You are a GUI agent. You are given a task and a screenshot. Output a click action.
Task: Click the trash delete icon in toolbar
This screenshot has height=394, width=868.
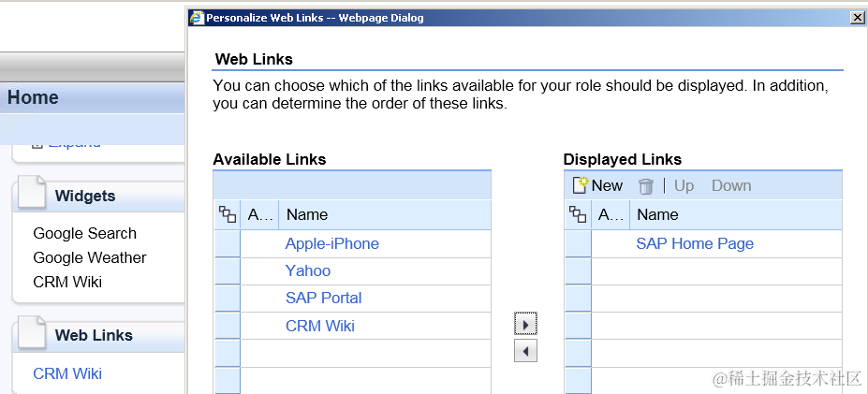[x=645, y=186]
